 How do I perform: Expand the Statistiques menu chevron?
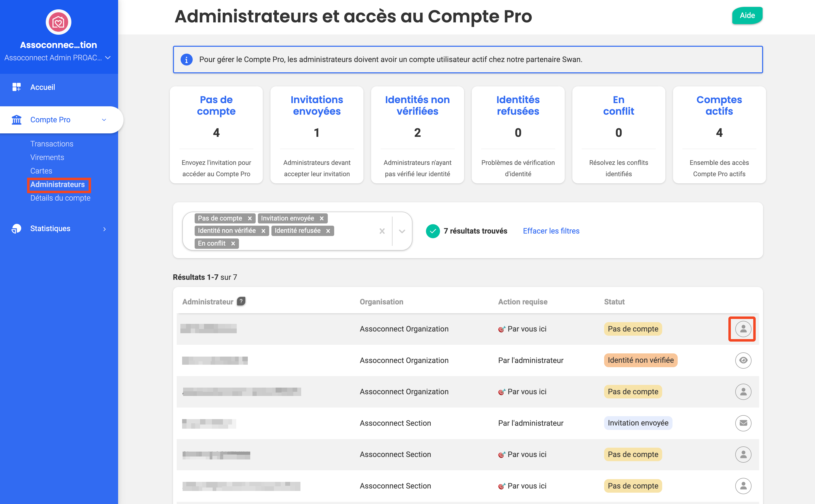(104, 229)
